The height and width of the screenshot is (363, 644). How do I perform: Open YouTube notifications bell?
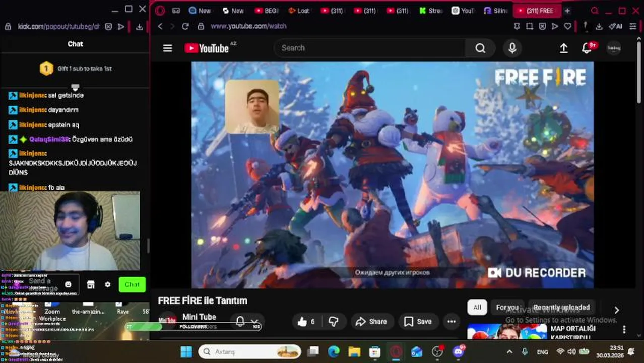click(x=587, y=48)
